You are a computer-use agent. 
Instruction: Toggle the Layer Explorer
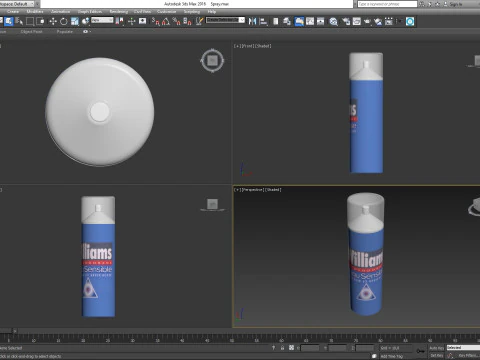pos(287,21)
